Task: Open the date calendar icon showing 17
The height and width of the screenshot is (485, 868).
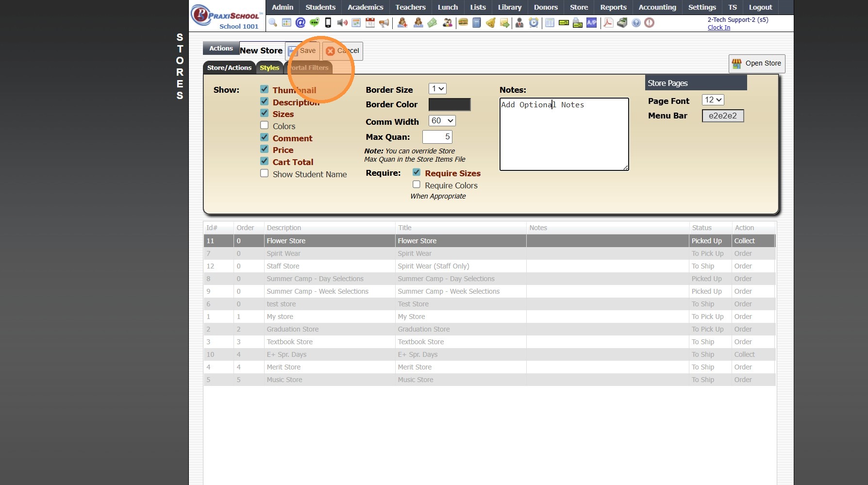Action: 370,22
